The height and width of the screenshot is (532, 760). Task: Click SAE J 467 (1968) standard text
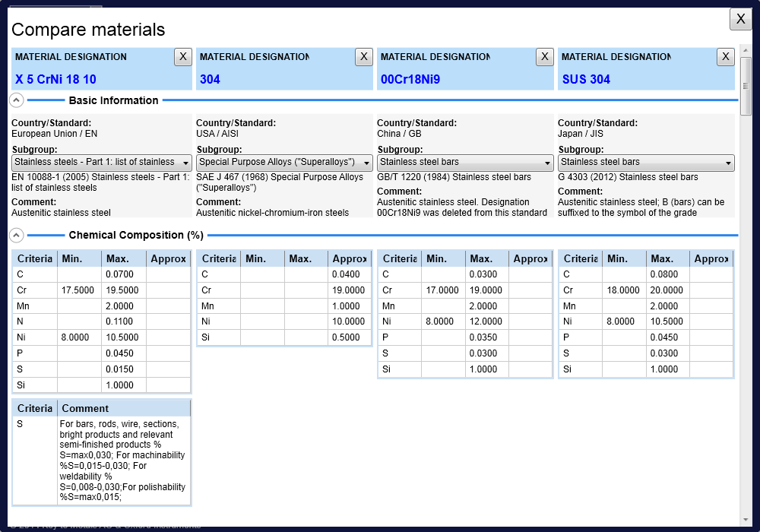coord(280,182)
